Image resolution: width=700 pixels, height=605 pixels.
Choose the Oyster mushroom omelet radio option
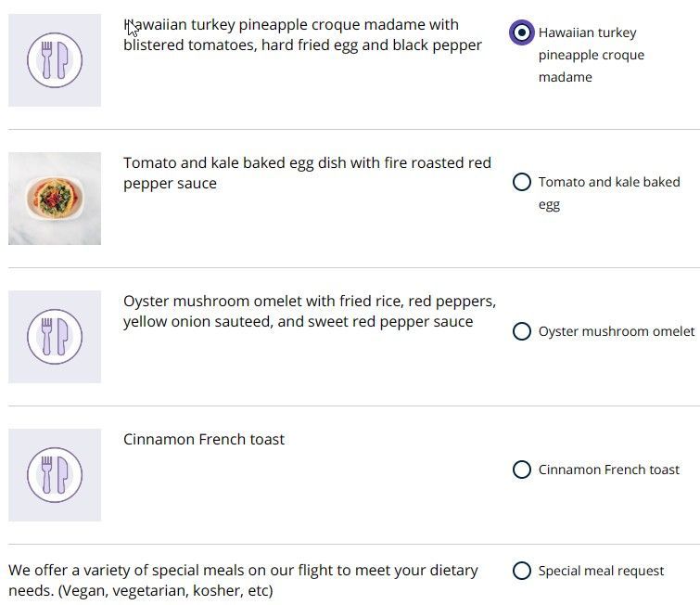tap(521, 331)
